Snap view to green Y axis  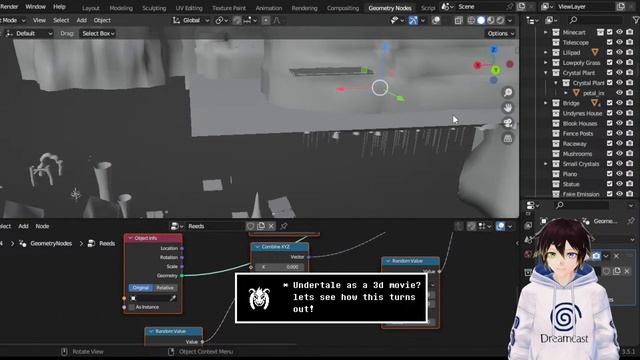coord(496,70)
